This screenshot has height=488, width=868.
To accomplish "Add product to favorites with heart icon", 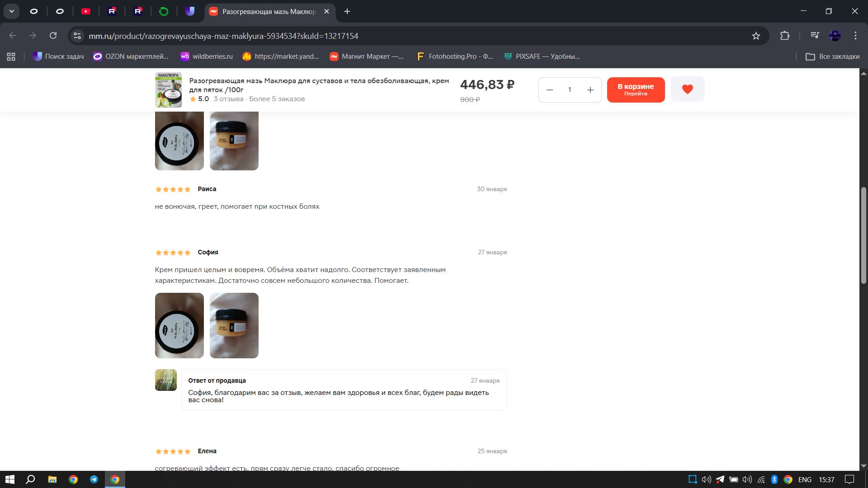I will [x=687, y=89].
